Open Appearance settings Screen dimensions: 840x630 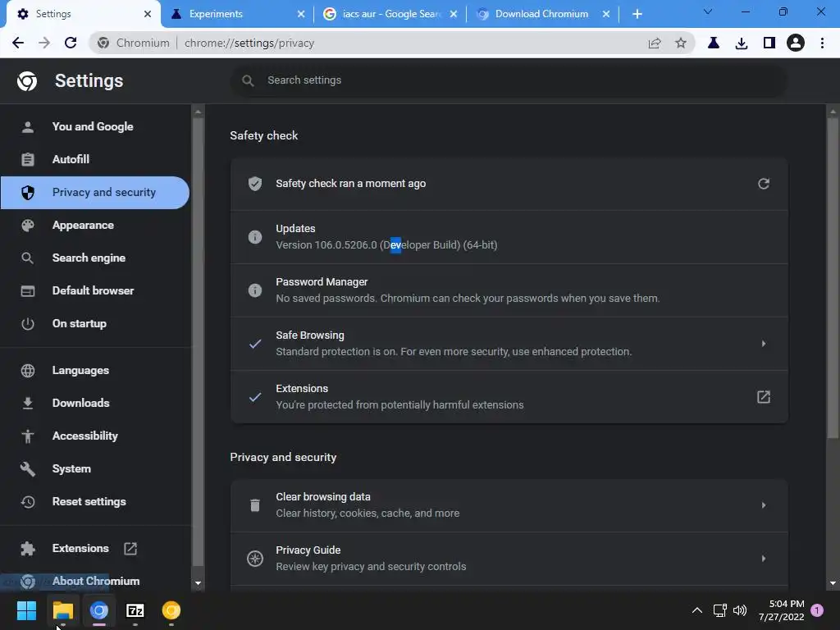(94, 225)
